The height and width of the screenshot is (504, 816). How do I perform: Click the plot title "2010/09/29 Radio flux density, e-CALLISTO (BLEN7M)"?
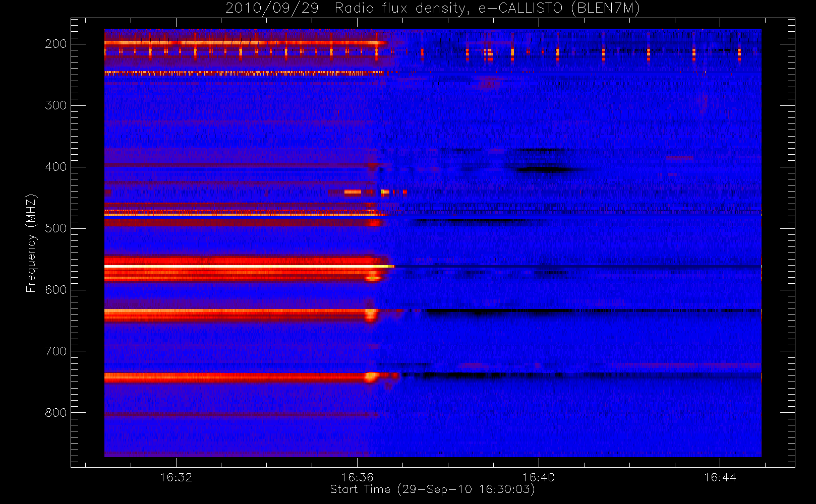point(432,9)
